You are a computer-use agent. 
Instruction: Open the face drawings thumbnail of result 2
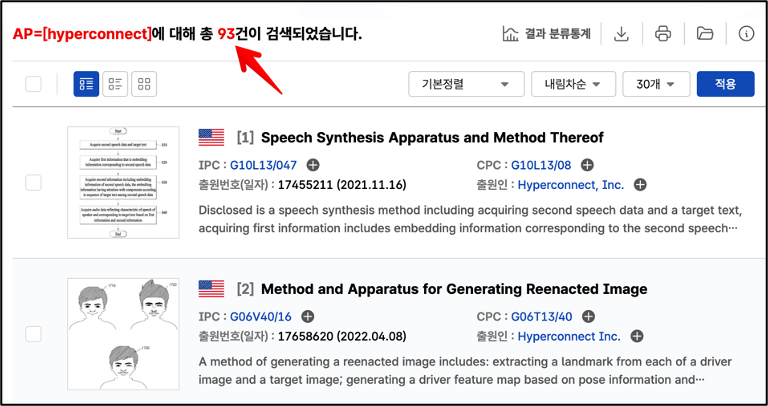tap(123, 334)
